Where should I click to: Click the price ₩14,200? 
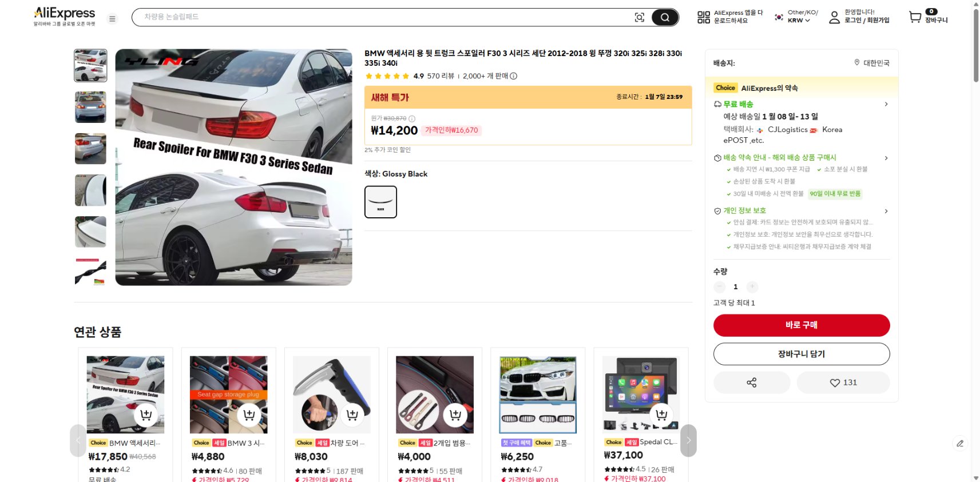pyautogui.click(x=394, y=130)
